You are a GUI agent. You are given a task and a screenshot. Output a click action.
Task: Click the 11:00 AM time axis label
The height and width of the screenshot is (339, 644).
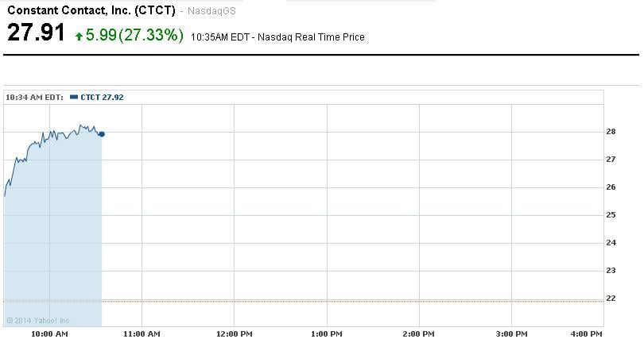[142, 333]
